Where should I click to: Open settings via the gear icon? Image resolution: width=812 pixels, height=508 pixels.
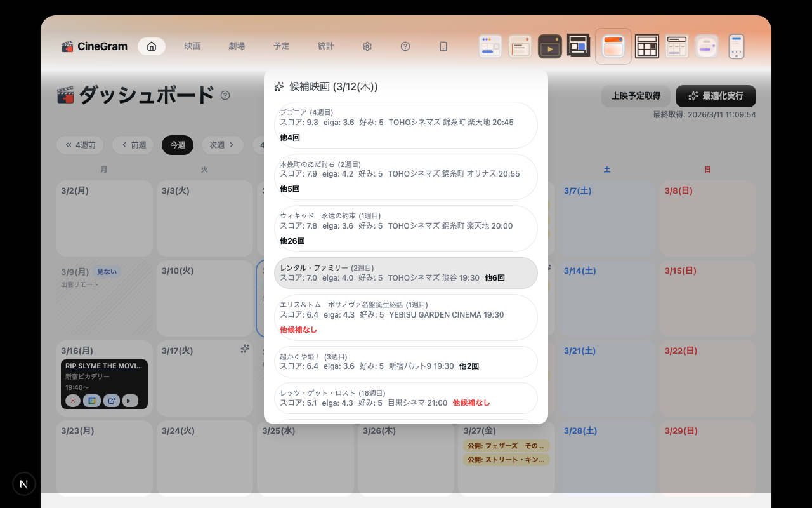pos(367,46)
